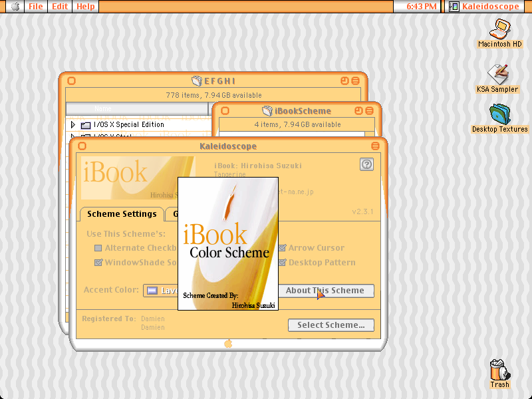
Task: Dismiss the iBook Color Scheme splash image
Action: (x=228, y=243)
